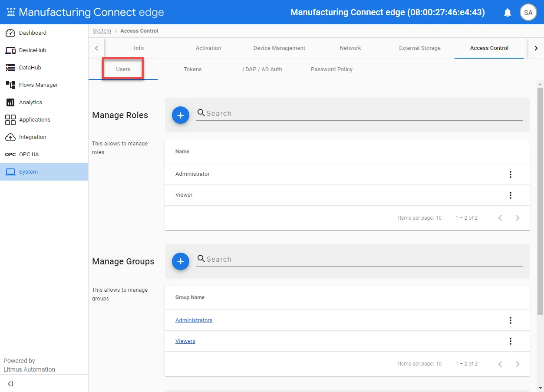Open Integration from sidebar
Screen dimensions: 544x392
44,137
